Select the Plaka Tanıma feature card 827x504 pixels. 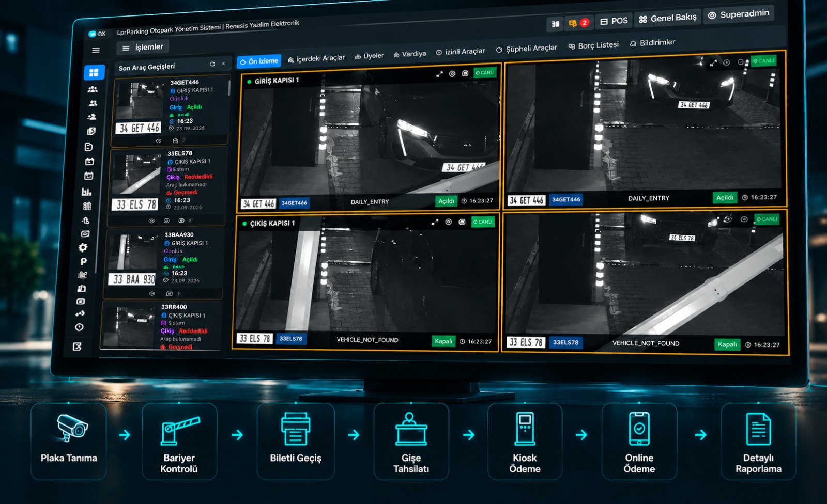(x=69, y=441)
